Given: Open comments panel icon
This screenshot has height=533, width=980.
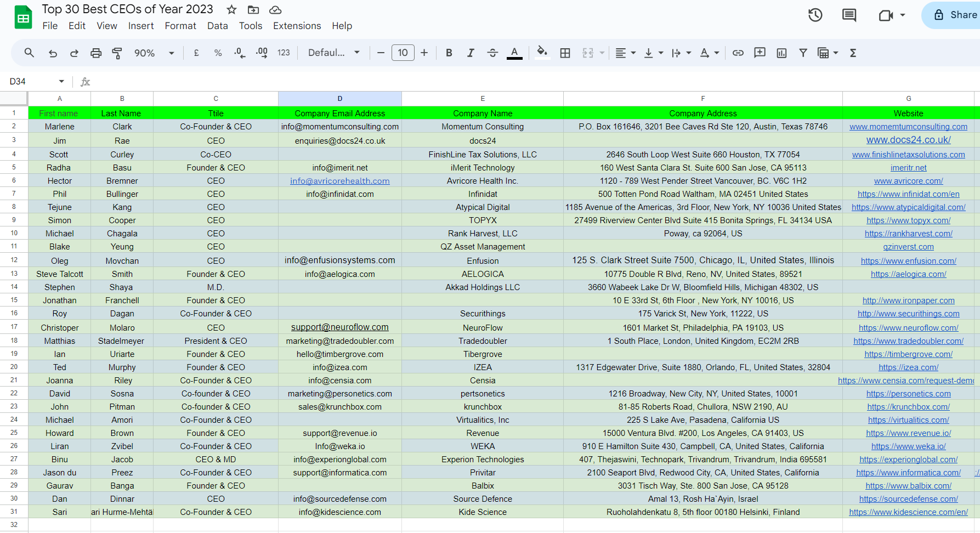Looking at the screenshot, I should pyautogui.click(x=849, y=15).
